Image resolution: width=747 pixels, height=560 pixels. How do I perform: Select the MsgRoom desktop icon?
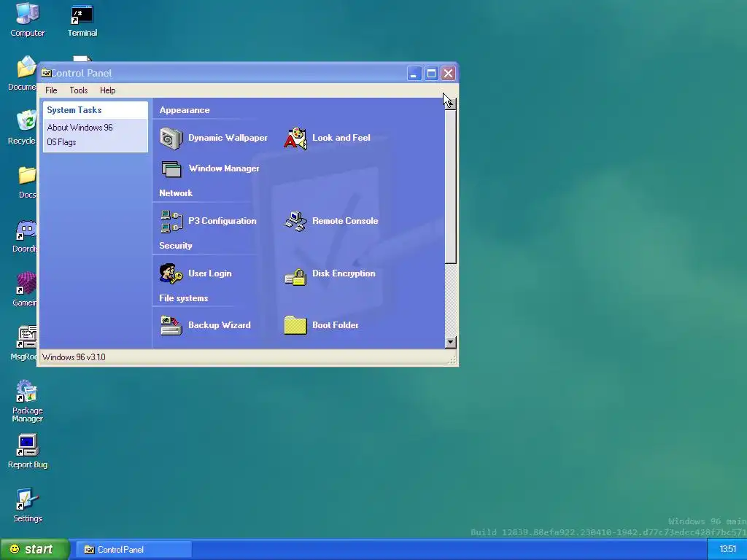click(27, 337)
